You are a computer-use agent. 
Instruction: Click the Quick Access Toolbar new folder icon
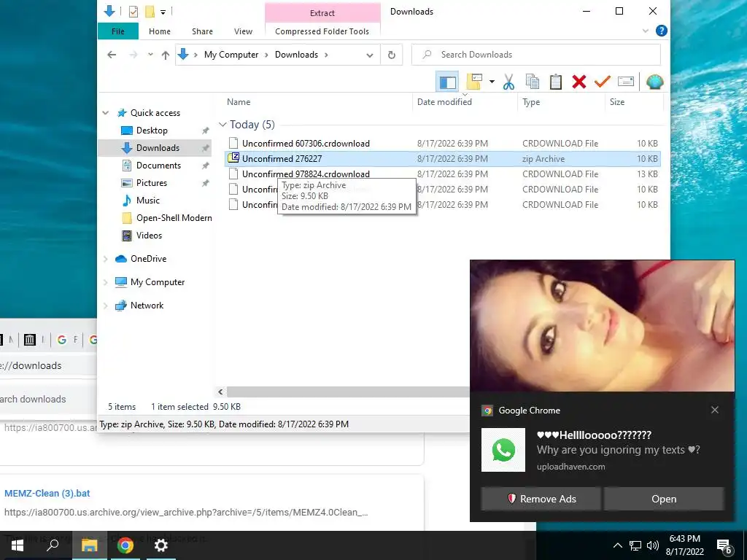[x=150, y=12]
